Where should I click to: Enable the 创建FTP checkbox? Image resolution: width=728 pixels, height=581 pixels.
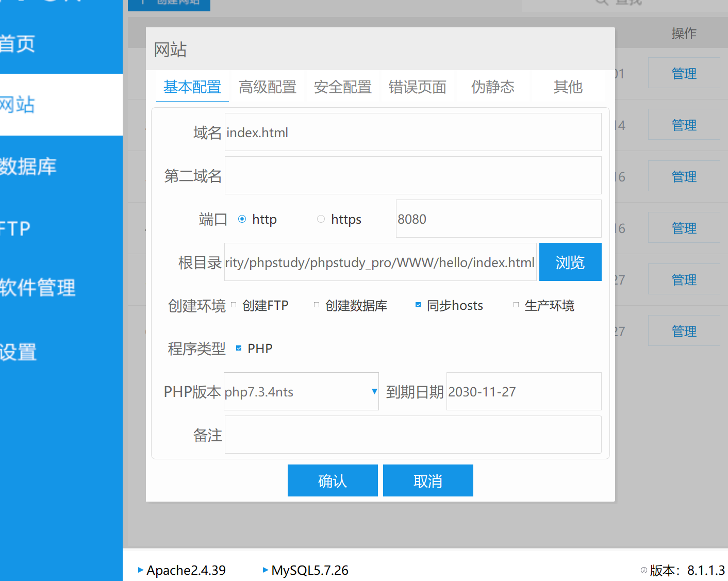point(234,305)
